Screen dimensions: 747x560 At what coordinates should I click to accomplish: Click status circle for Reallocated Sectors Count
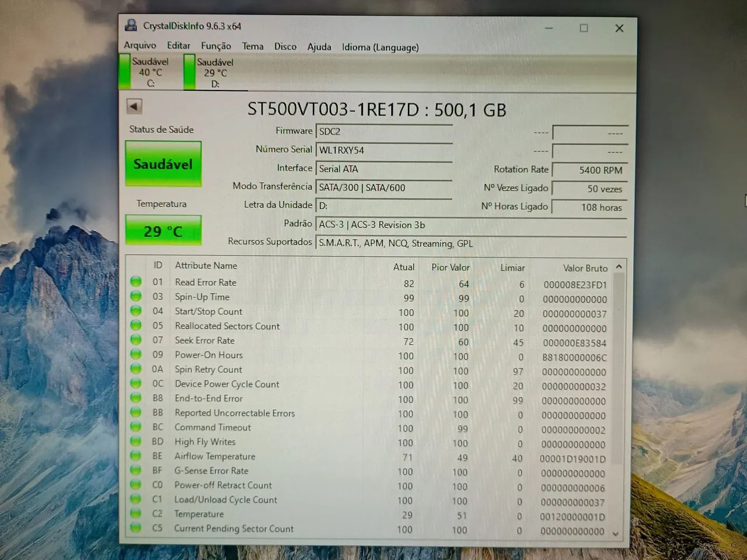click(136, 325)
